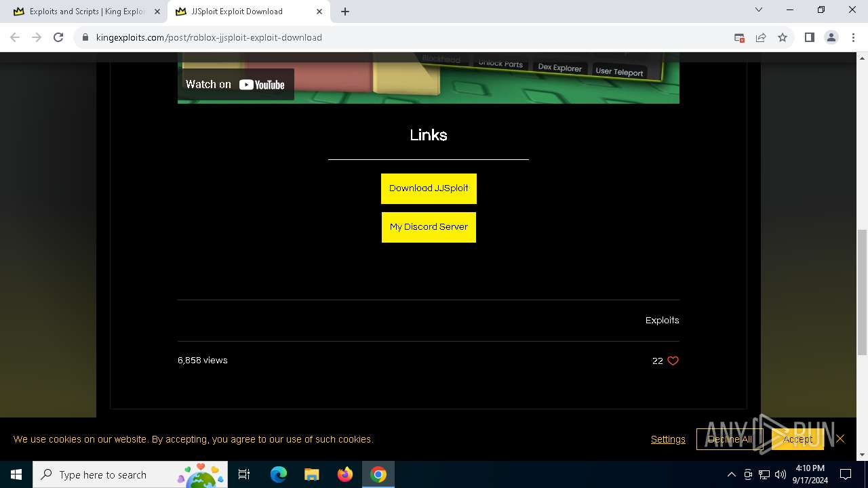The image size is (868, 488).
Task: Open My Discord Server link
Action: (429, 227)
